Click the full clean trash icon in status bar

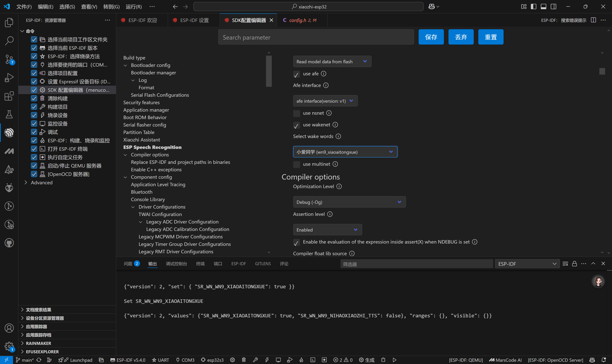[244, 360]
